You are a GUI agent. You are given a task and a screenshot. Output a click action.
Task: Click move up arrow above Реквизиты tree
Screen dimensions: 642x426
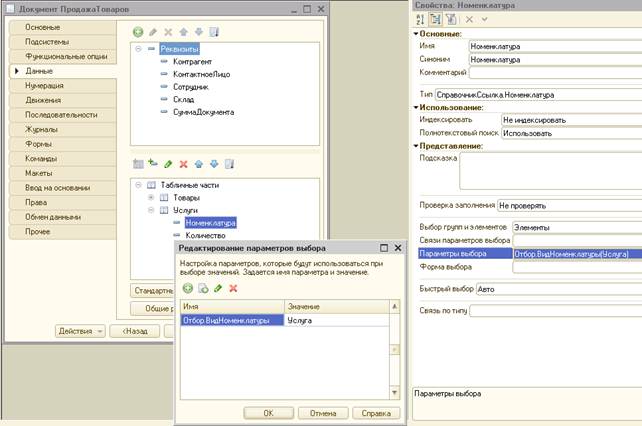(x=183, y=32)
